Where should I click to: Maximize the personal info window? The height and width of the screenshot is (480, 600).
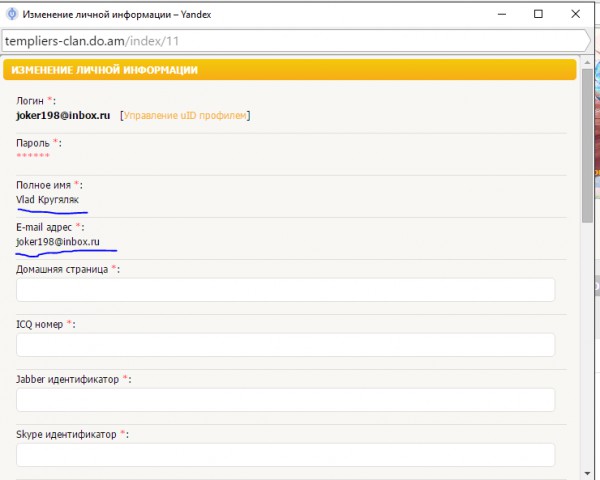pos(538,14)
